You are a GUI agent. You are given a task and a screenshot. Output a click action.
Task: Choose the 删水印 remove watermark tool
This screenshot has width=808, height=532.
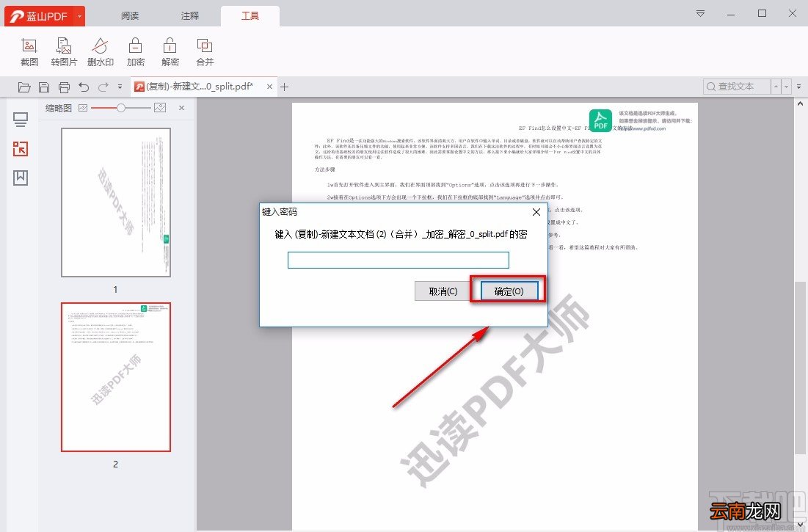pyautogui.click(x=100, y=52)
